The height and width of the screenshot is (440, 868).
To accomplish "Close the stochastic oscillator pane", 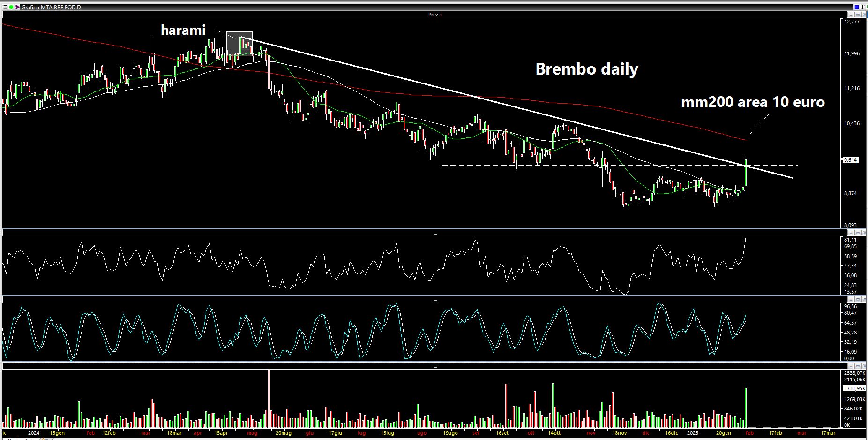I will click(x=864, y=299).
